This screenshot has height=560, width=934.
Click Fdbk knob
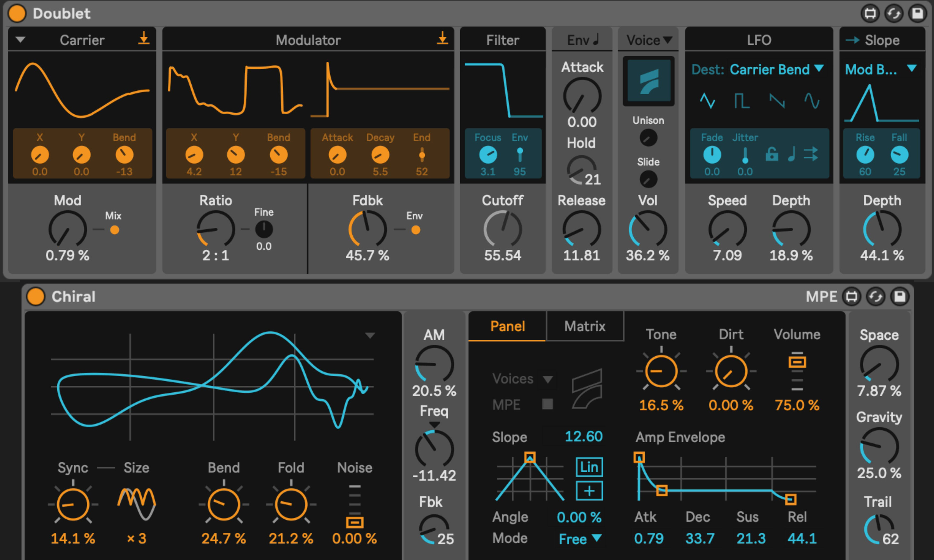(367, 229)
